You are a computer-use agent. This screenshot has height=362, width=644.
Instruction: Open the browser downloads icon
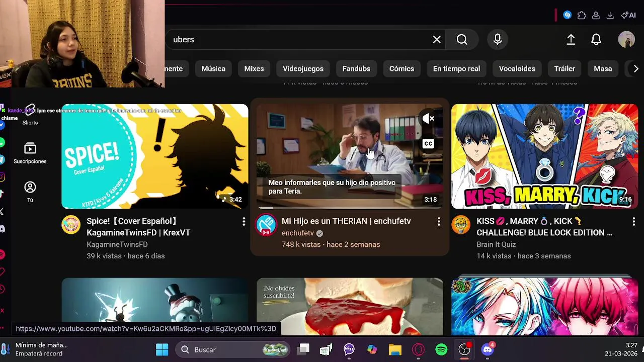click(610, 15)
